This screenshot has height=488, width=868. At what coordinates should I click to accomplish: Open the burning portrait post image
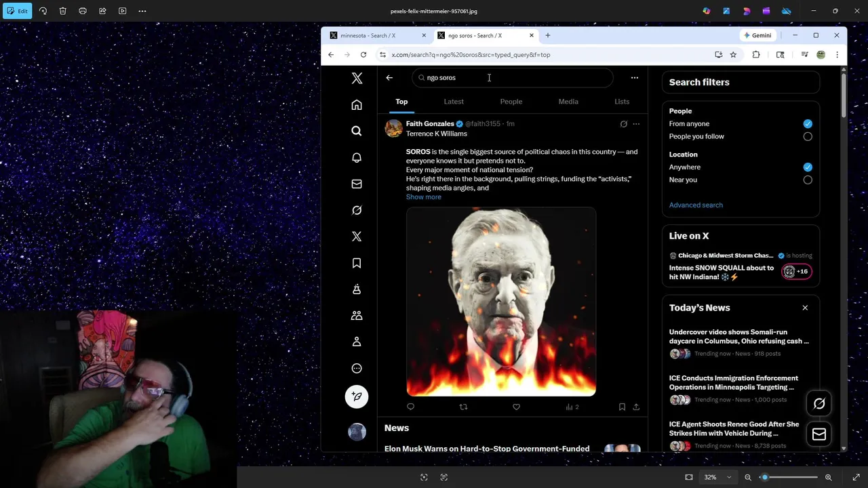(501, 302)
